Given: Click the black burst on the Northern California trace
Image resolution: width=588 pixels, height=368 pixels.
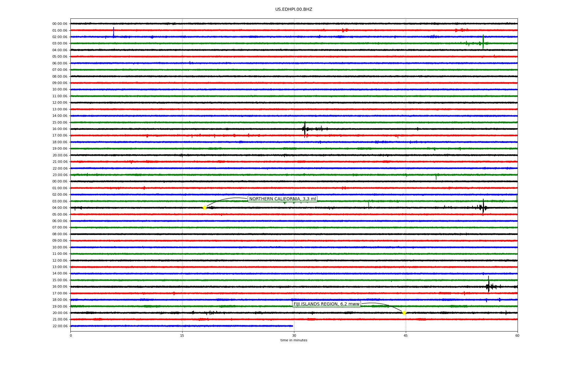Looking at the screenshot, I should [483, 207].
